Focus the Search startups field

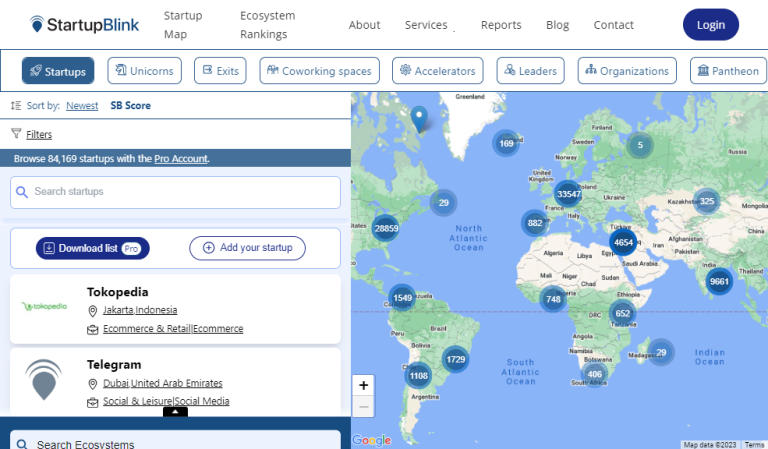[175, 192]
